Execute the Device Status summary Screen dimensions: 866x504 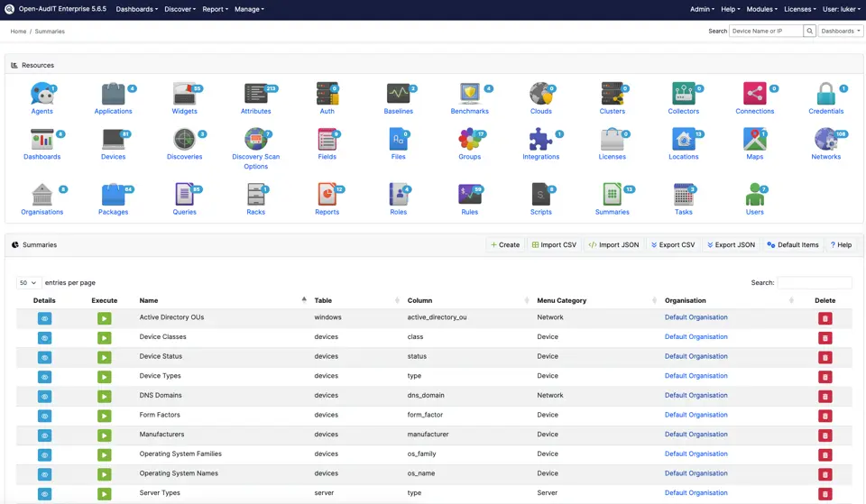[105, 357]
